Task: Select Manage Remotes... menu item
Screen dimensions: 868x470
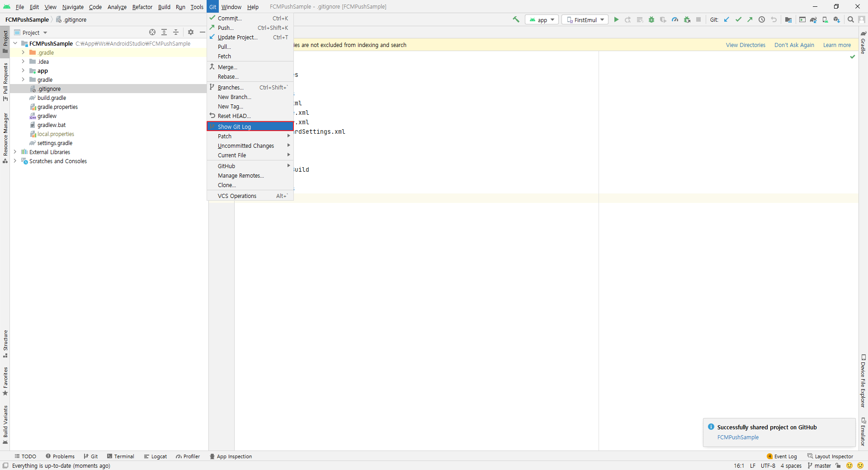Action: pyautogui.click(x=250, y=175)
